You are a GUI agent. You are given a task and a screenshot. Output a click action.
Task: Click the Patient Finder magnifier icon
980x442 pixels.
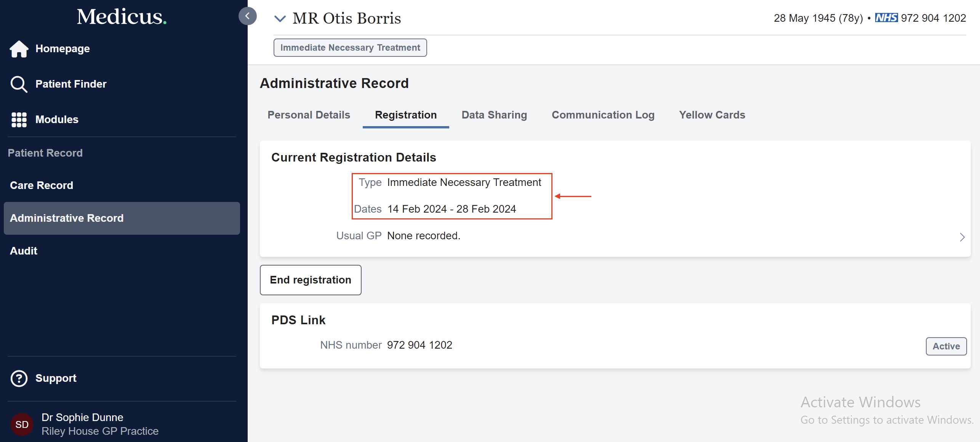[19, 84]
